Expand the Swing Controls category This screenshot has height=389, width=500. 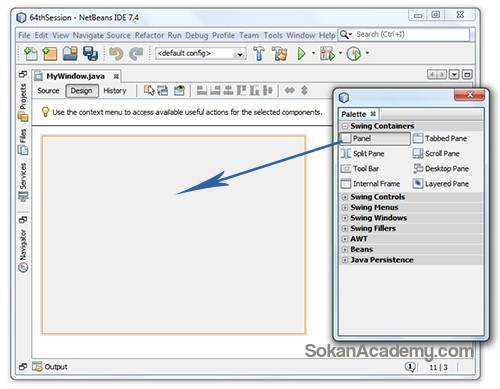pyautogui.click(x=345, y=197)
